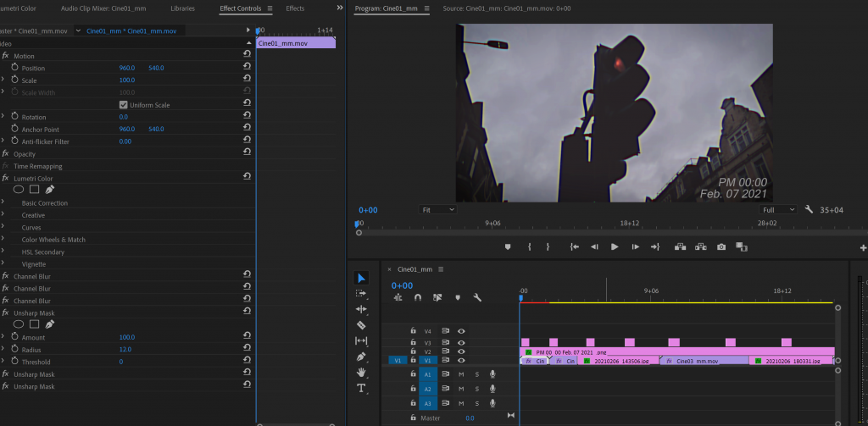Click Unsharp Mask Radius value 12.0
Viewport: 868px width, 426px height.
[125, 350]
